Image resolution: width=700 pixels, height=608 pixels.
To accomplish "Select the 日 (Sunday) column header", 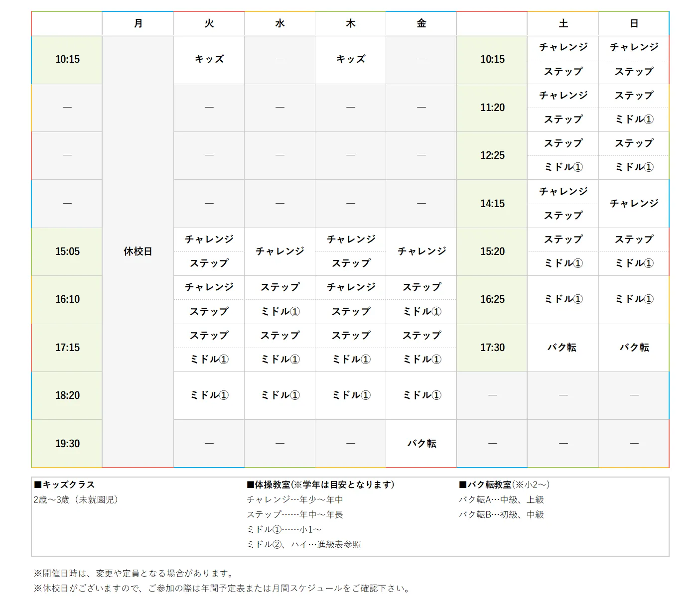I will [634, 23].
